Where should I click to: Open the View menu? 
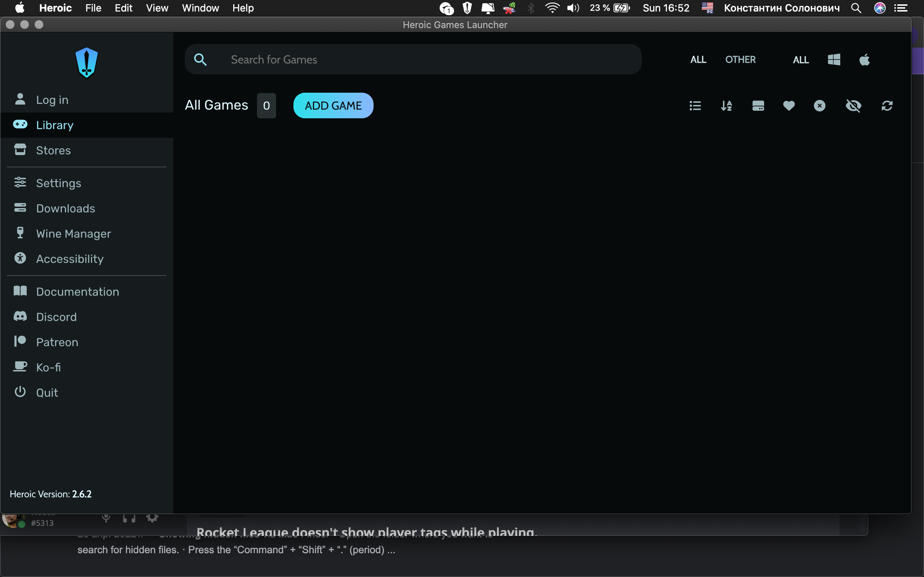click(157, 8)
